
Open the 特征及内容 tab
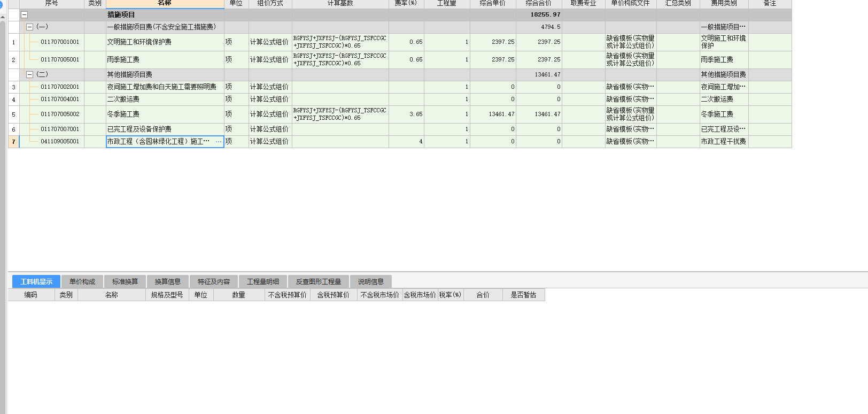[214, 281]
